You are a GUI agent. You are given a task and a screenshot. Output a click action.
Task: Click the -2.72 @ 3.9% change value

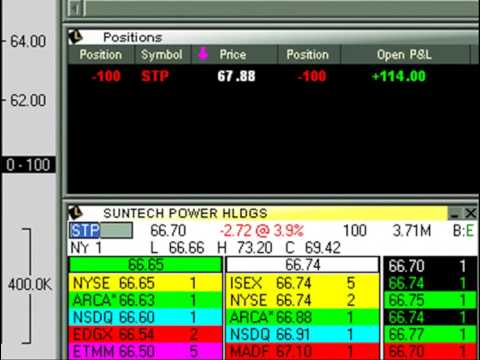pos(262,231)
